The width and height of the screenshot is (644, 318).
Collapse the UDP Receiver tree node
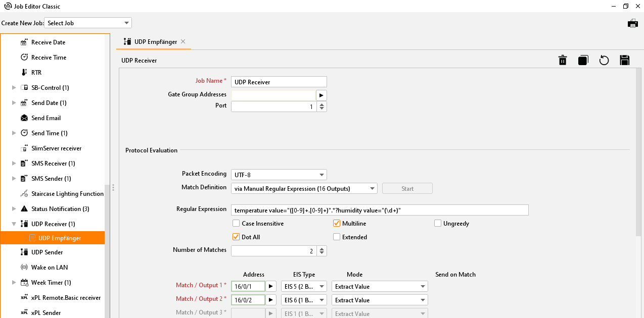tap(14, 224)
